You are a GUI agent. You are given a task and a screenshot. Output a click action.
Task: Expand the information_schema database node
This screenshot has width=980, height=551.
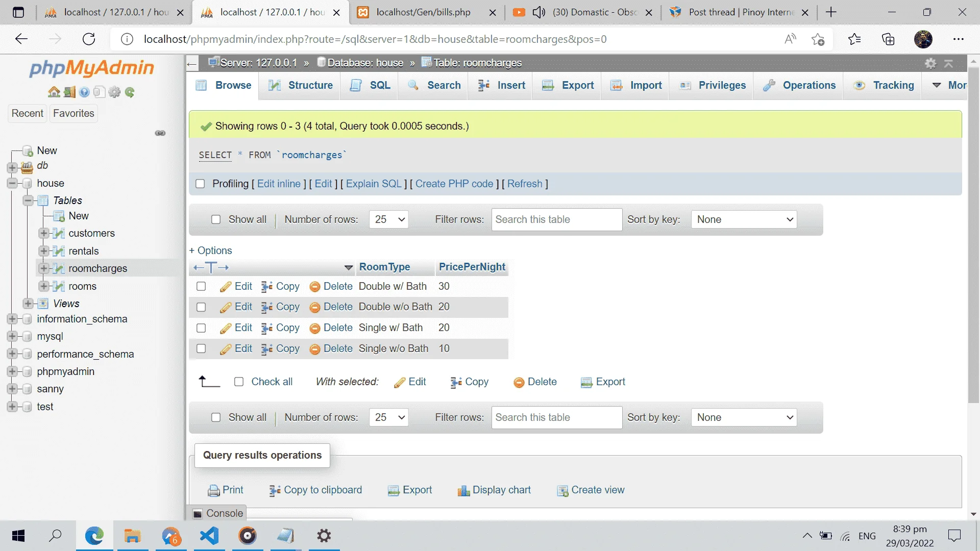pos(12,319)
